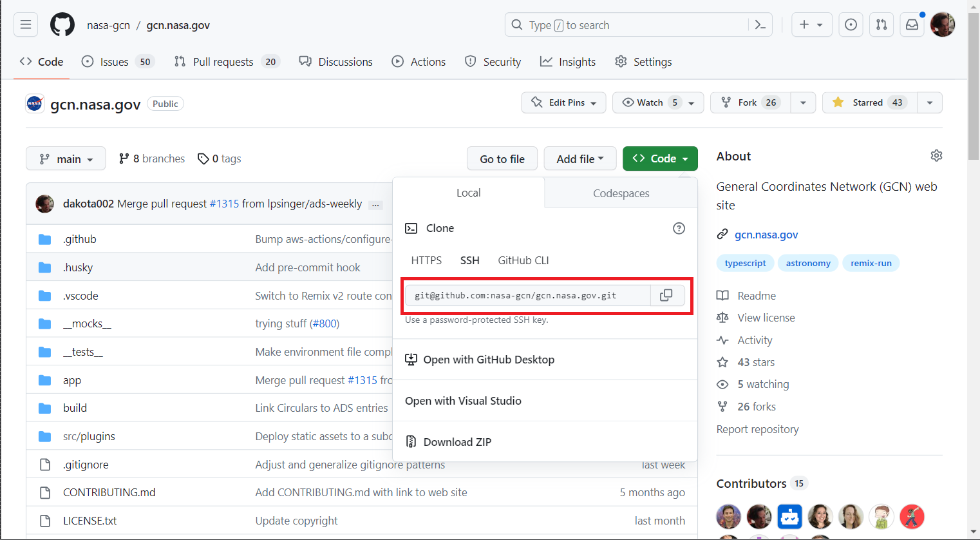Viewport: 980px width, 540px height.
Task: Open the Discussions tab
Action: point(335,62)
